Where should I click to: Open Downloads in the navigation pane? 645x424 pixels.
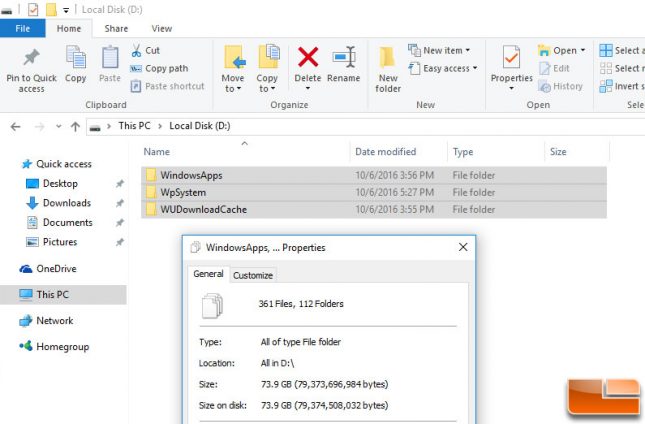tap(58, 203)
